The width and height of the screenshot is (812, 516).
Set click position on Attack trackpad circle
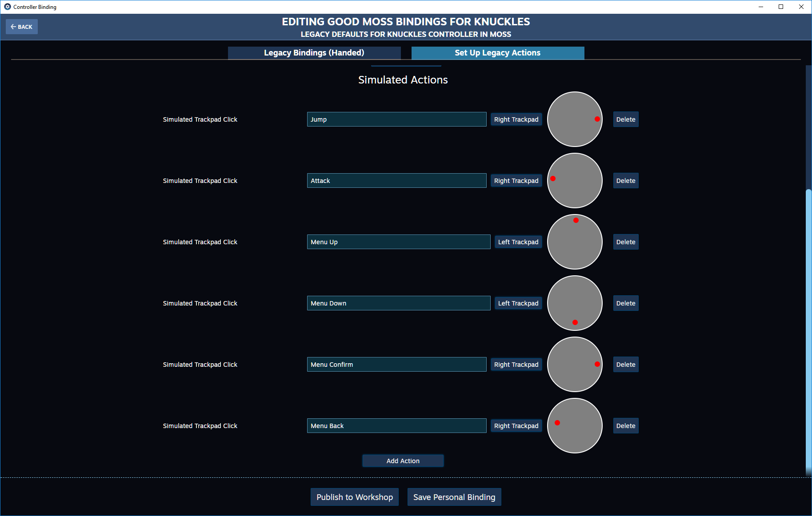(575, 180)
